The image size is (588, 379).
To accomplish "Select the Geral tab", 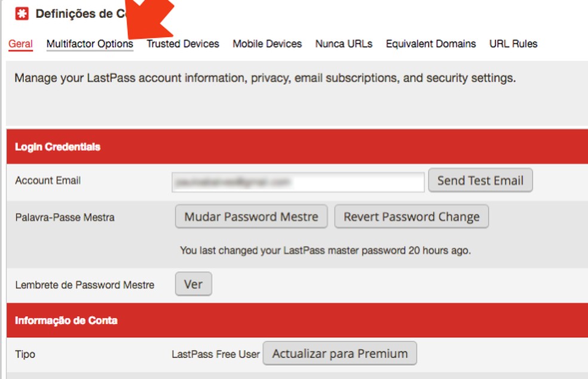I will (x=20, y=44).
